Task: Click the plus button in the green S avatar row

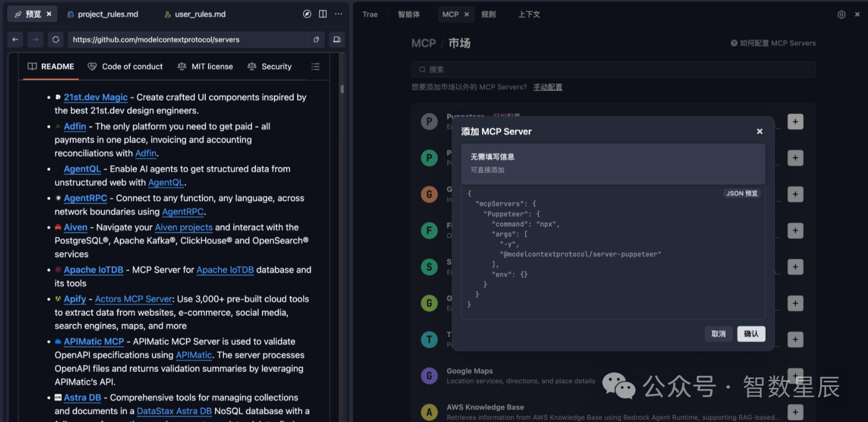Action: (x=795, y=267)
